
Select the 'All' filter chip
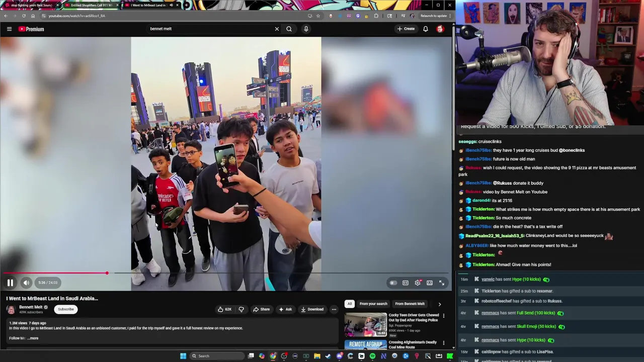[x=349, y=304]
